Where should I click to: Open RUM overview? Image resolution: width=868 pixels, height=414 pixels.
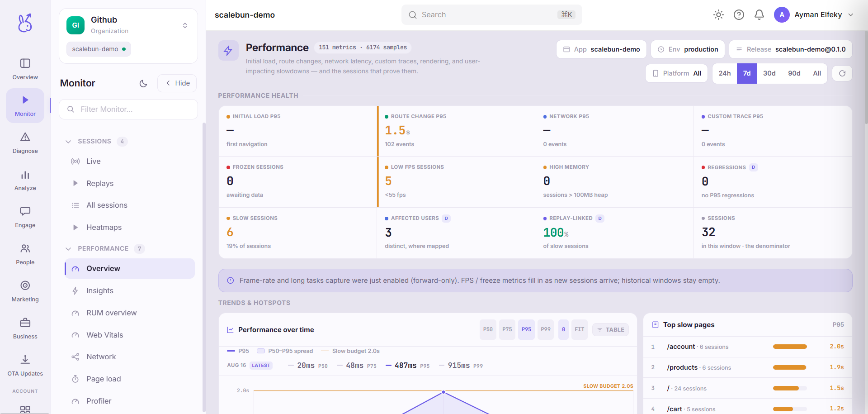pyautogui.click(x=130, y=313)
